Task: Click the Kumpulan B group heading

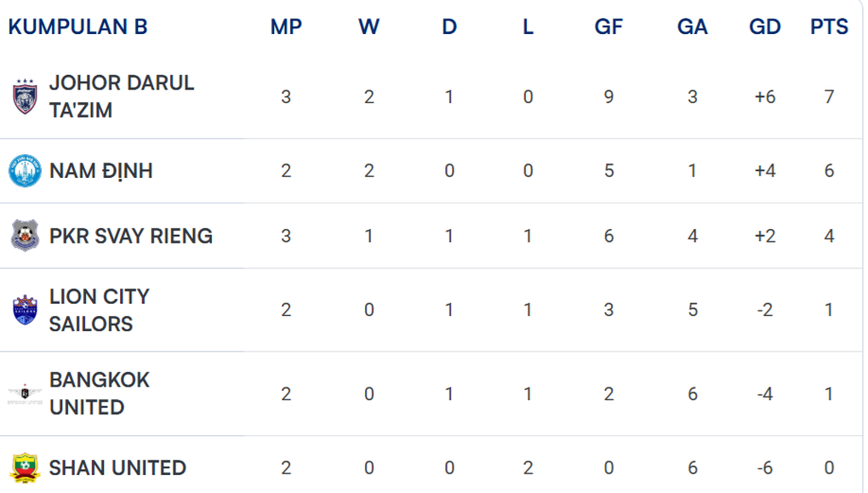Action: pyautogui.click(x=77, y=26)
